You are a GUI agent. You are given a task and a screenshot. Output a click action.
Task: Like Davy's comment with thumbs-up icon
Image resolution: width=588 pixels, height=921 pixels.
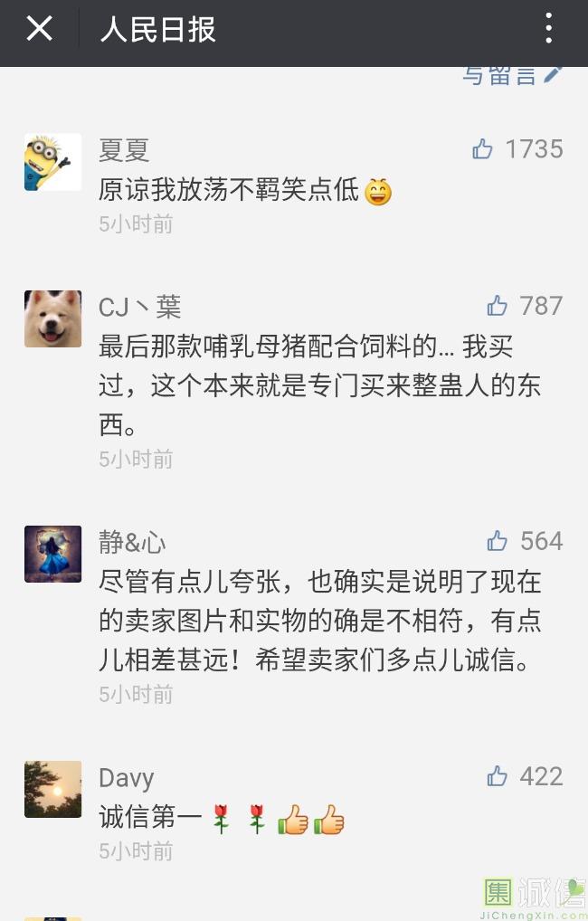(497, 776)
